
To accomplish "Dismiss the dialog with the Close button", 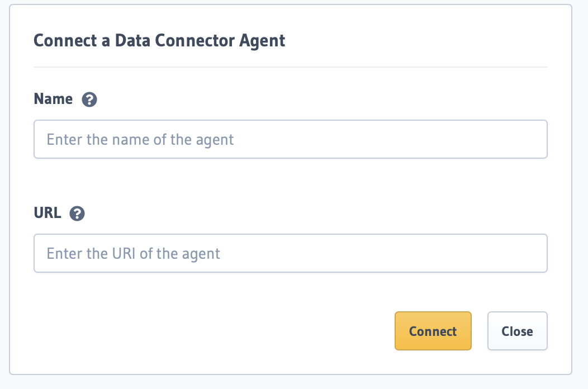I will click(x=517, y=331).
